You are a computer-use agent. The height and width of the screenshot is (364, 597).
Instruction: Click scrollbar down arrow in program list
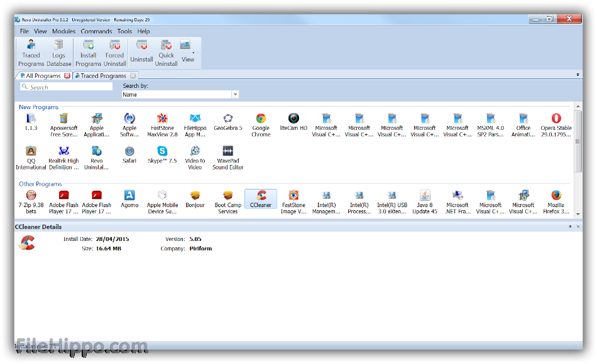pyautogui.click(x=578, y=214)
